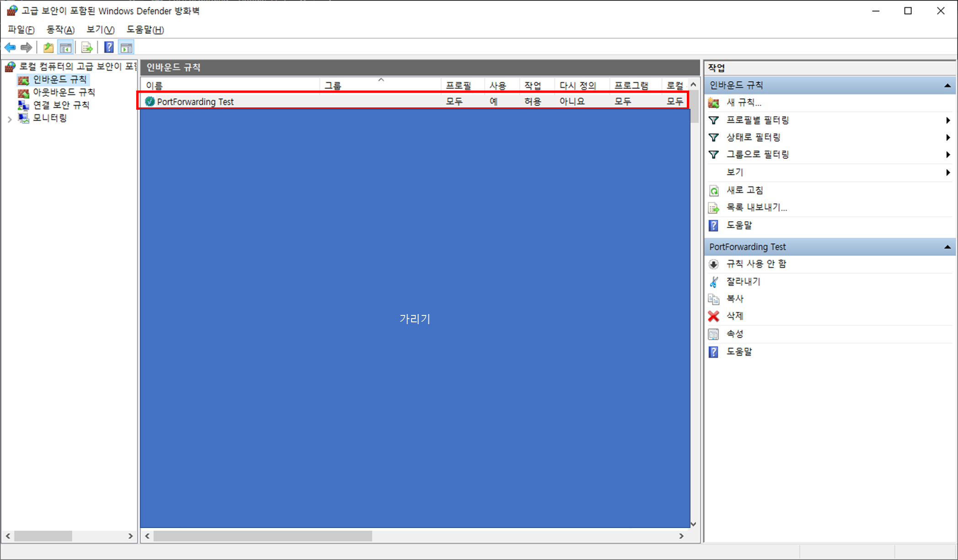Disable rule via 규칙 사용 안 함
958x560 pixels.
point(756,264)
